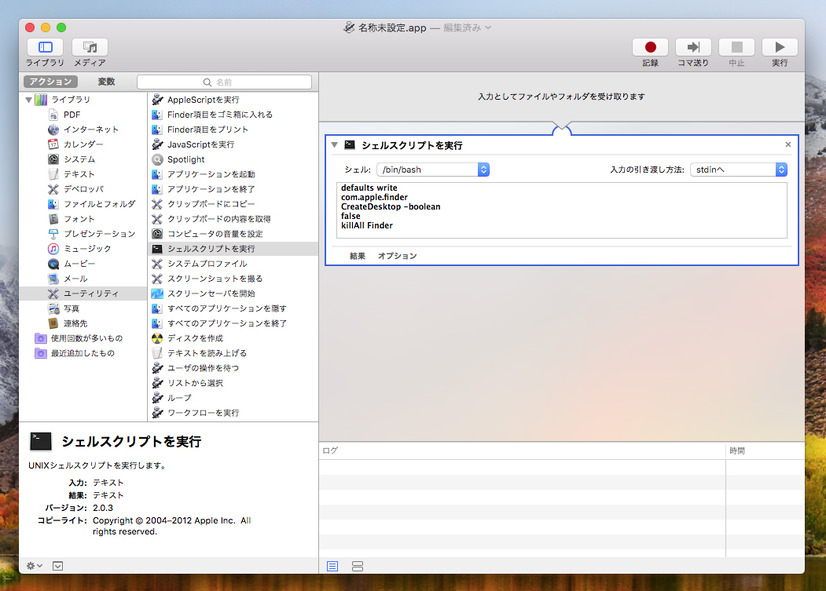
Task: Open 最近追加したもの smart folder
Action: (82, 353)
